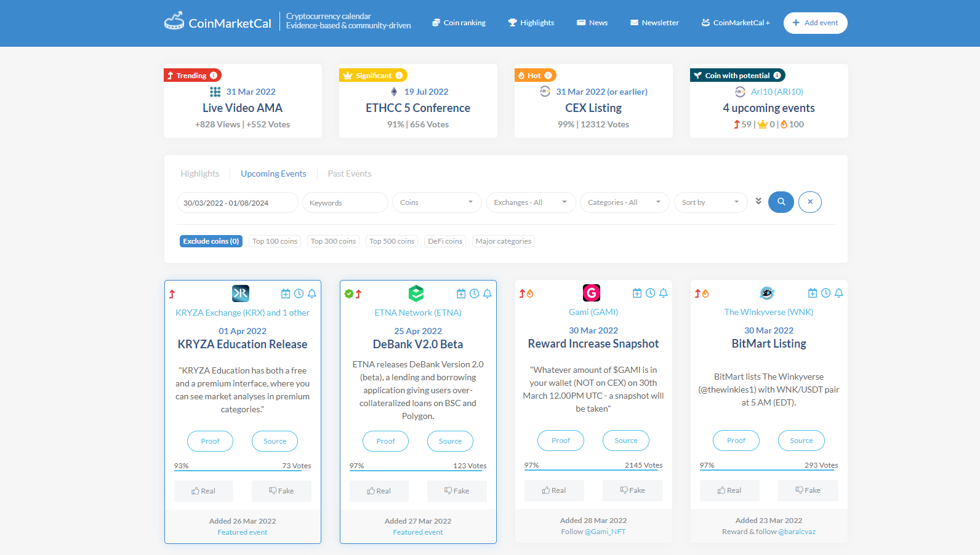Image resolution: width=980 pixels, height=555 pixels.
Task: Vote Real on KRYZA Education Release
Action: click(204, 491)
